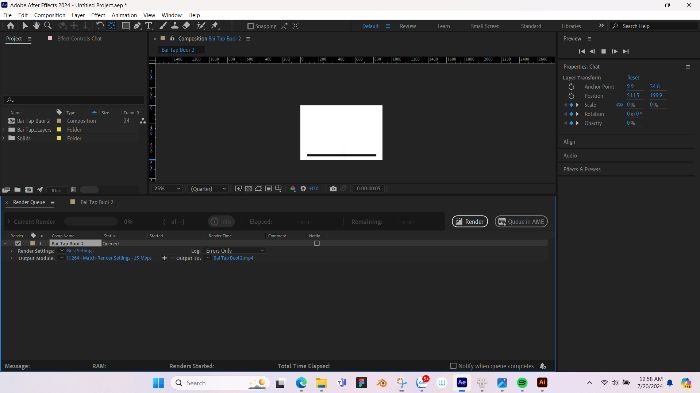Expand the Render Settings row
The width and height of the screenshot is (700, 393).
[x=12, y=251]
